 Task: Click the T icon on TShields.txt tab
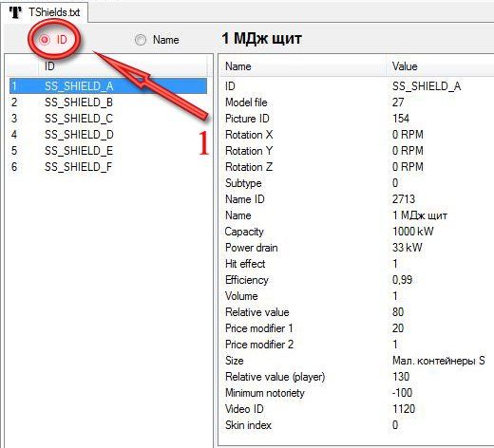(15, 12)
